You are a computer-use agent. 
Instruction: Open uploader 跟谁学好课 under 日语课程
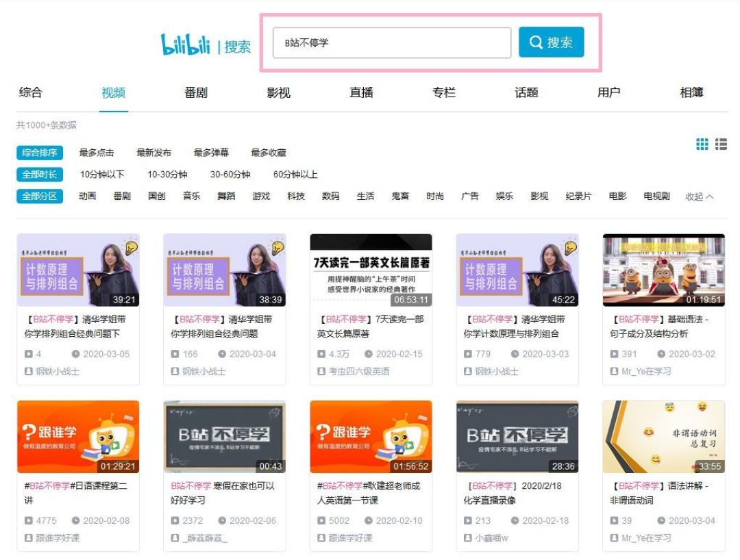click(x=58, y=538)
